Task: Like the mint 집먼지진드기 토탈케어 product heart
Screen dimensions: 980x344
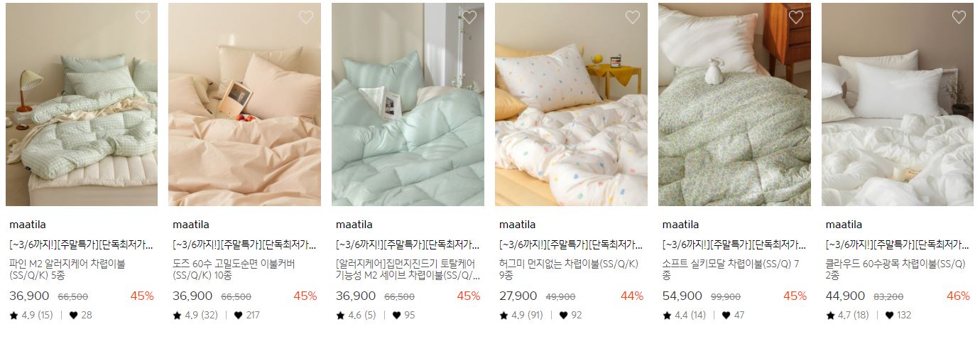Action: (x=469, y=18)
